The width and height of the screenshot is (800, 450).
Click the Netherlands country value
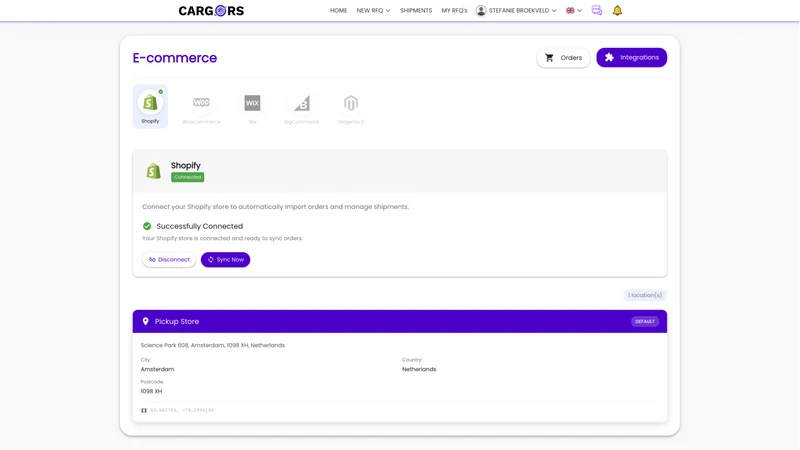click(419, 369)
